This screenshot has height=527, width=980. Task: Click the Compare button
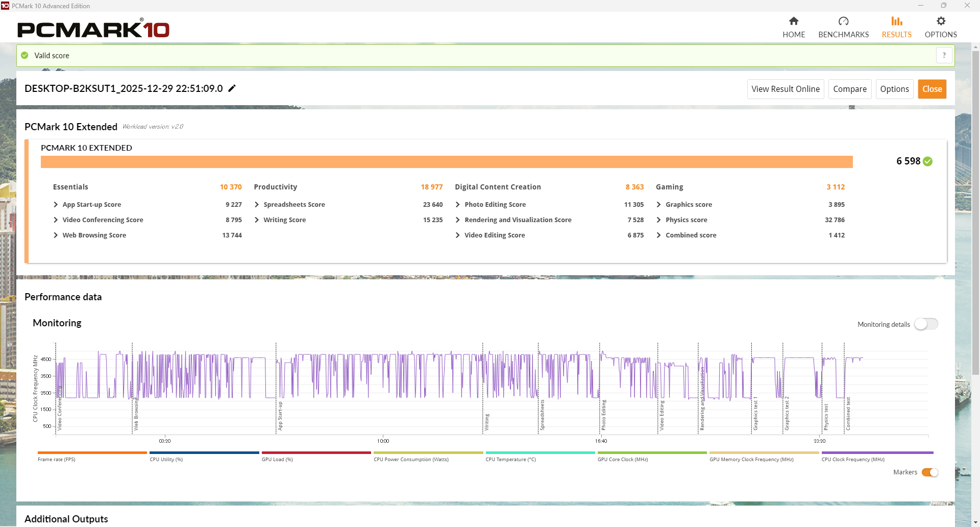pos(849,89)
